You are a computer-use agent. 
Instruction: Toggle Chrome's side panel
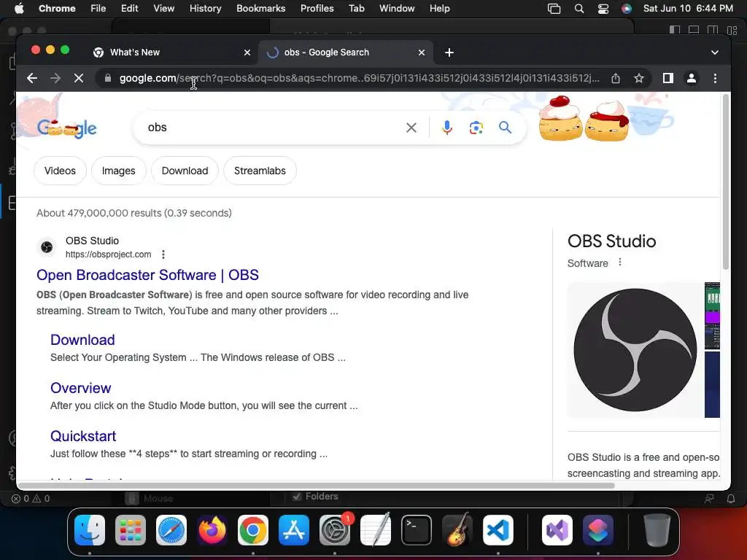click(x=668, y=78)
